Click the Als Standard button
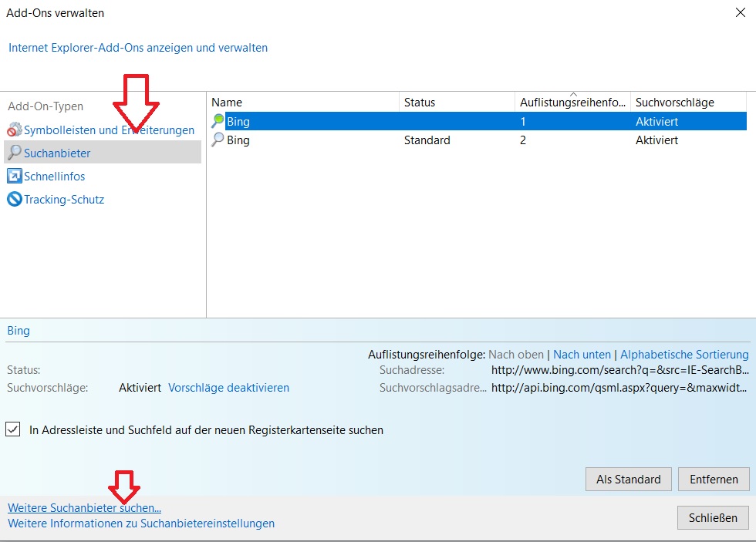756x542 pixels. tap(628, 480)
